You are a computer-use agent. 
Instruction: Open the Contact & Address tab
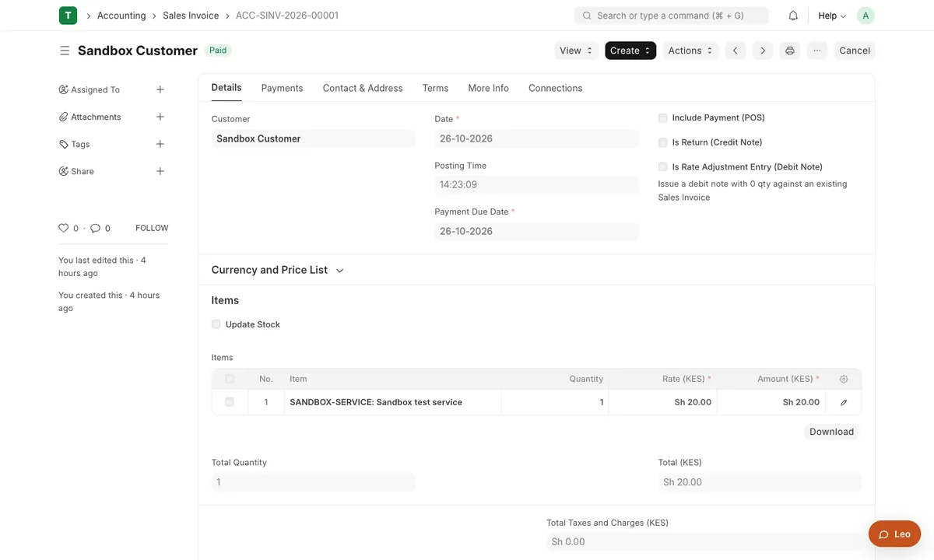[x=363, y=88]
